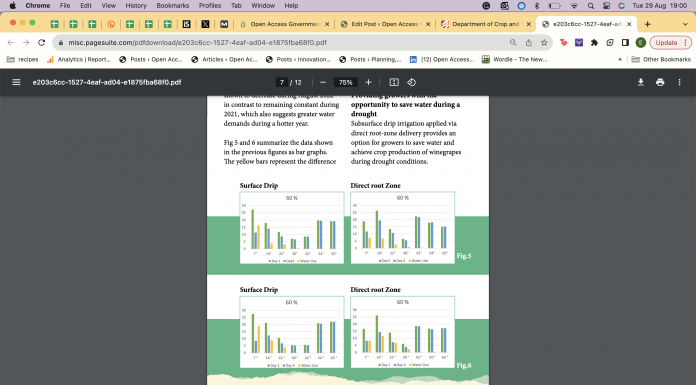Zoom out of the PDF
Viewport: 696px width, 385px height.
tap(323, 82)
